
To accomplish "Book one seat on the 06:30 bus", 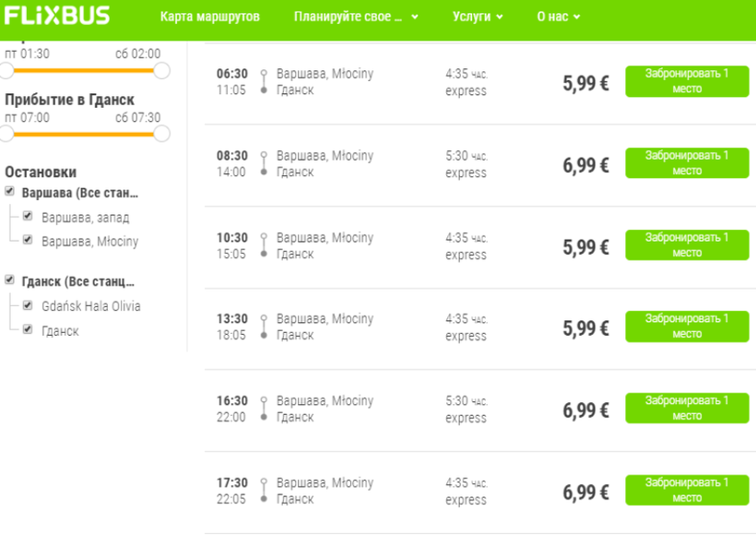I will (687, 81).
